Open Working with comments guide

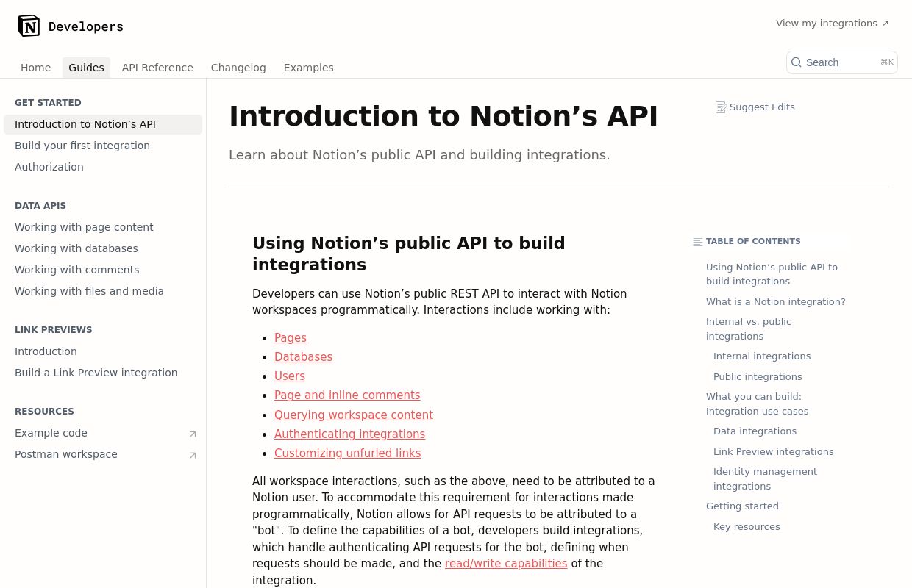pyautogui.click(x=103, y=270)
